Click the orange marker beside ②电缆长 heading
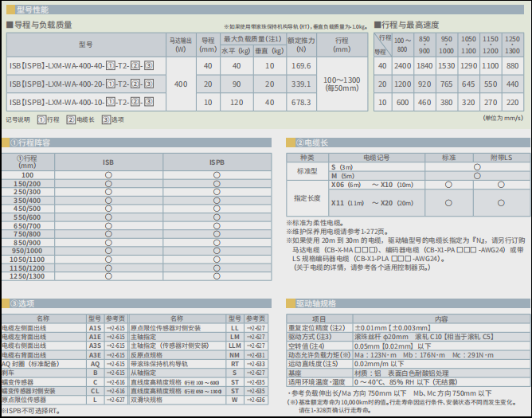Viewport: 532px width, 418px height. pos(291,143)
